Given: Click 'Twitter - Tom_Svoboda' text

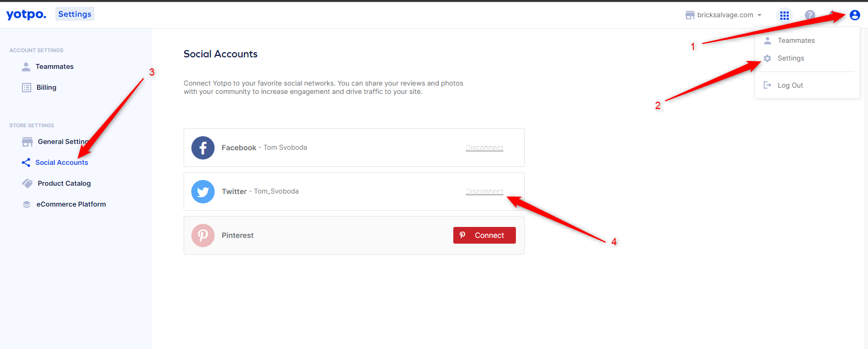Looking at the screenshot, I should point(260,191).
